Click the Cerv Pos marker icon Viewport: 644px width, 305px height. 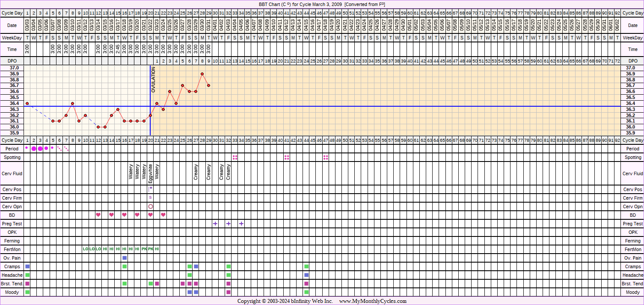point(150,188)
